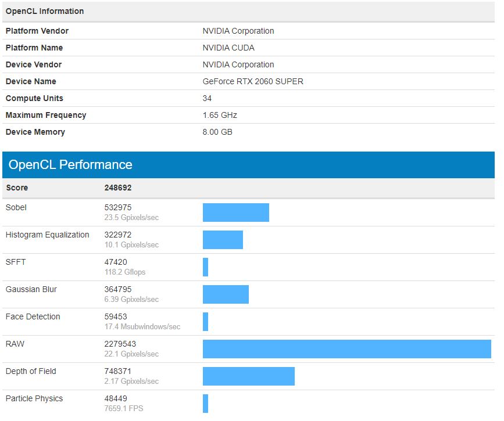Click the 22.1 Gpixels/sec value
The width and height of the screenshot is (504, 421).
131,354
